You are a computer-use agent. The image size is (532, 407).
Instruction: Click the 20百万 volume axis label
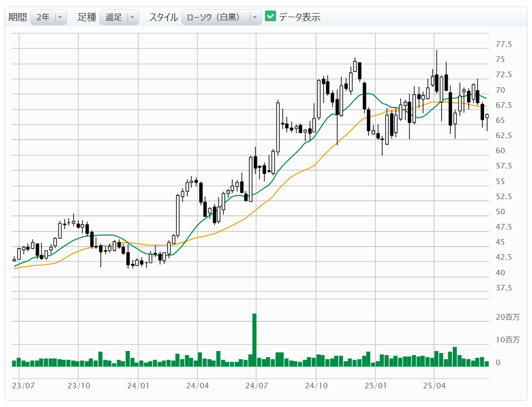click(507, 317)
